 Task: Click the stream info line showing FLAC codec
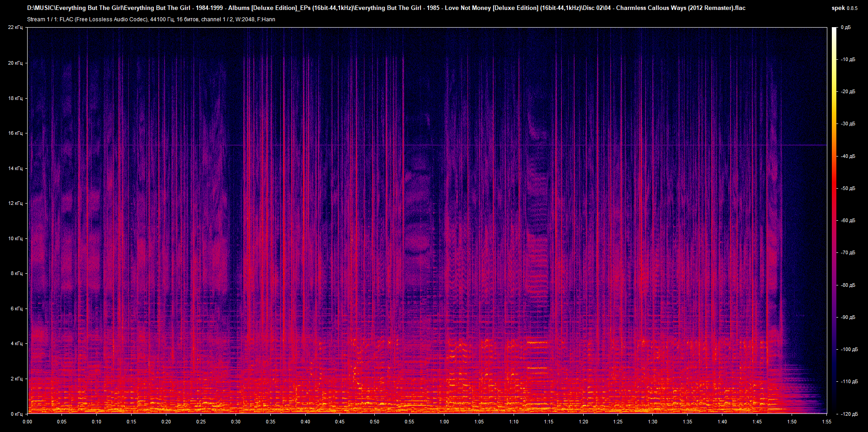[151, 19]
